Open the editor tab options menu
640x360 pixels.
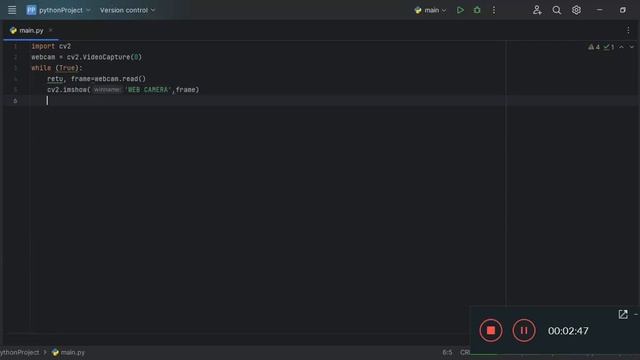coord(628,31)
